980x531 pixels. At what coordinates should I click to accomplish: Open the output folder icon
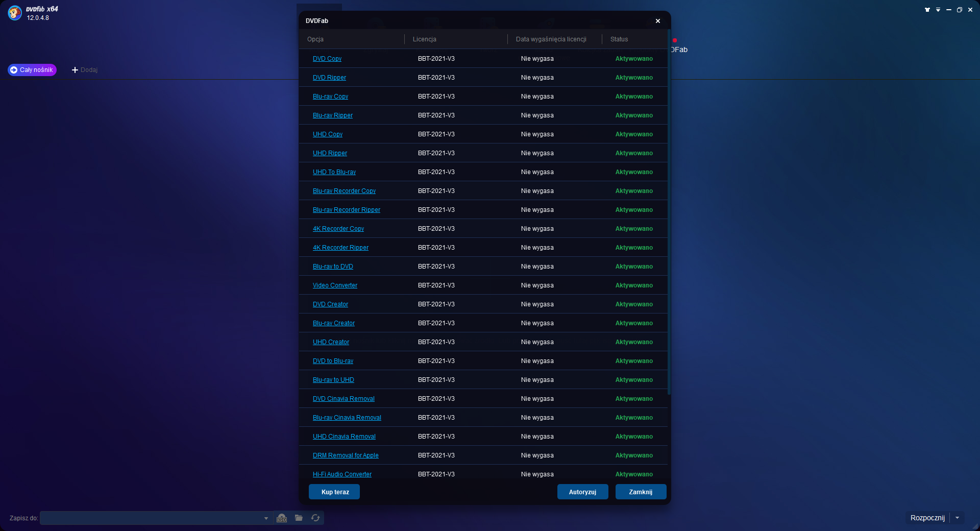[299, 518]
